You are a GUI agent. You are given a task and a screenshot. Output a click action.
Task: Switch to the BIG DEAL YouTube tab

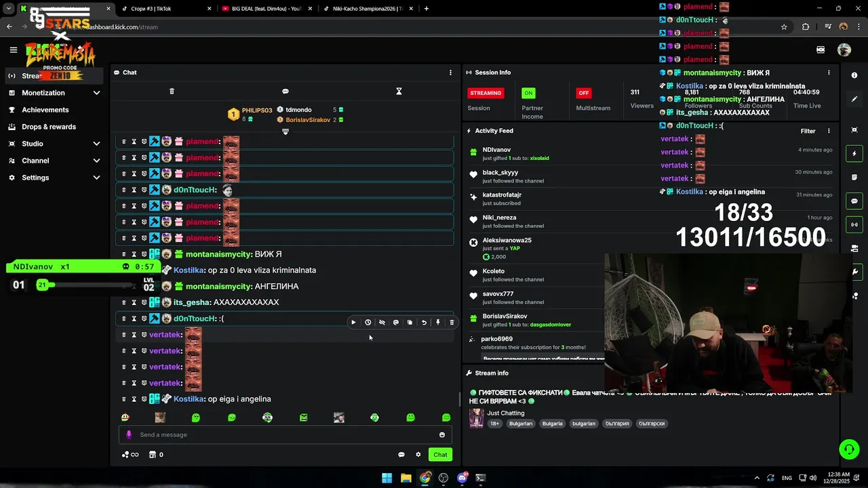pyautogui.click(x=267, y=9)
